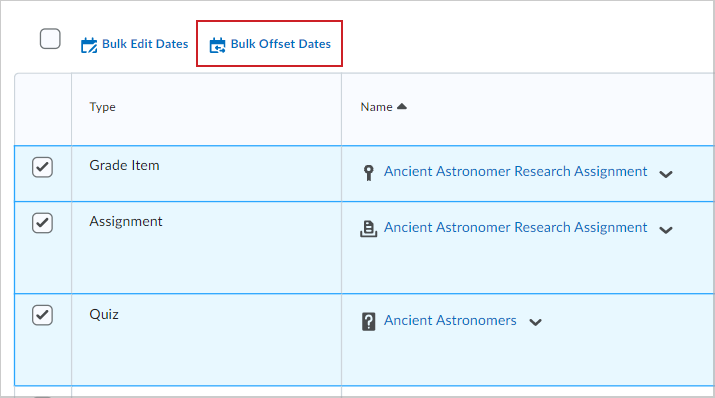Image resolution: width=715 pixels, height=398 pixels.
Task: Open Bulk Edit Dates
Action: [145, 44]
